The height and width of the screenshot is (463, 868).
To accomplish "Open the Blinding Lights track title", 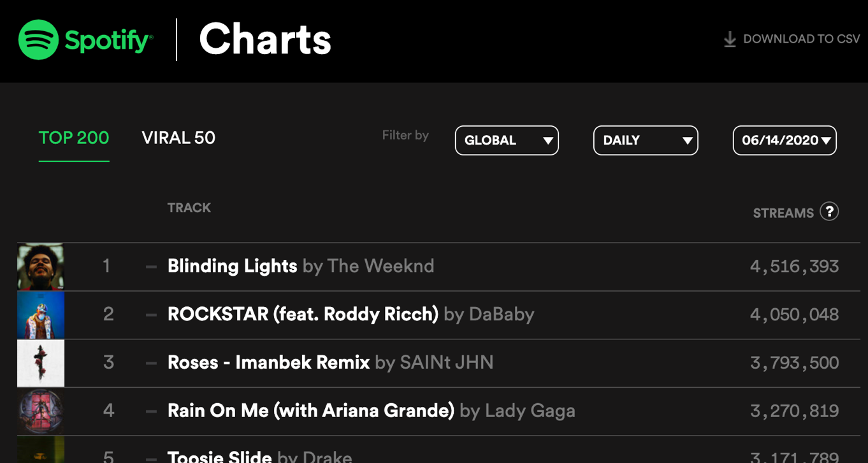I will coord(232,266).
